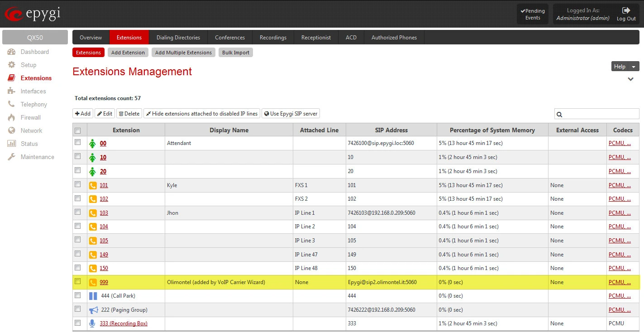This screenshot has height=333, width=644.
Task: Open extension 150 link
Action: [104, 268]
